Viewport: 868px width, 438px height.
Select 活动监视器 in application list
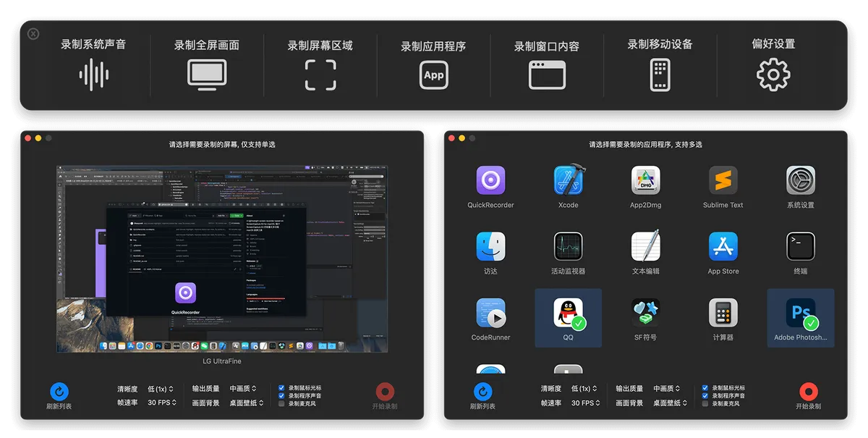point(569,246)
